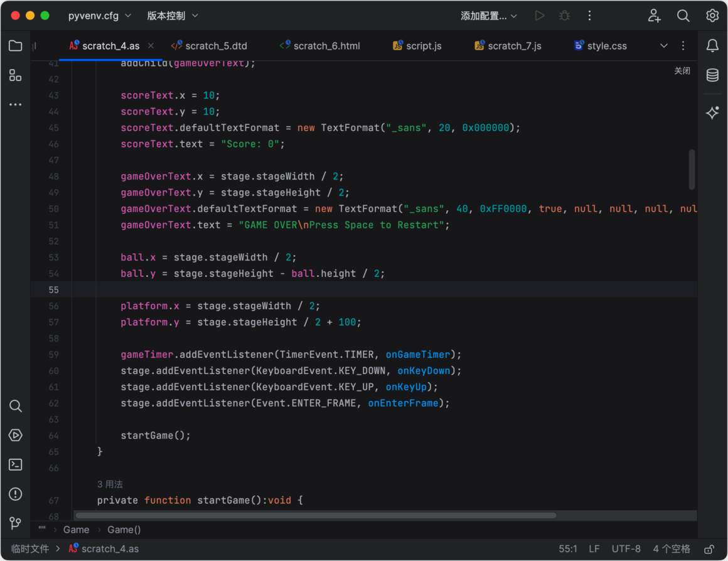Debug the current configuration
The height and width of the screenshot is (561, 728).
pyautogui.click(x=565, y=16)
